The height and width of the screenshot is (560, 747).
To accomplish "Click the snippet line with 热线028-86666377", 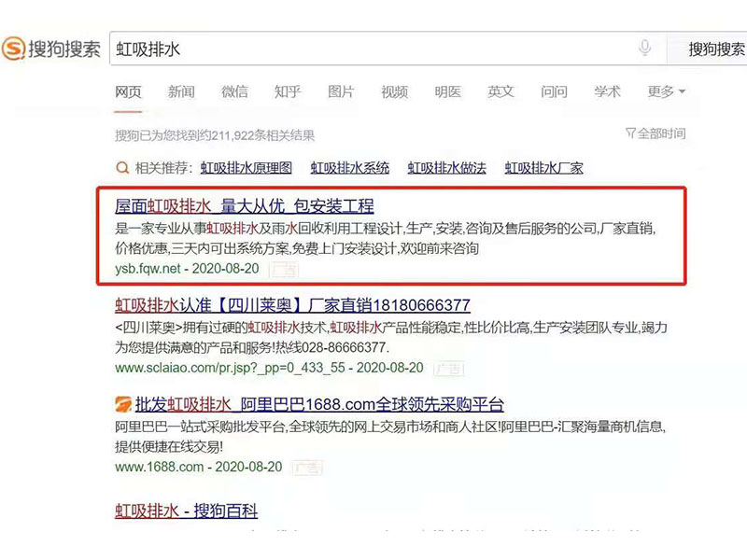I will 252,347.
